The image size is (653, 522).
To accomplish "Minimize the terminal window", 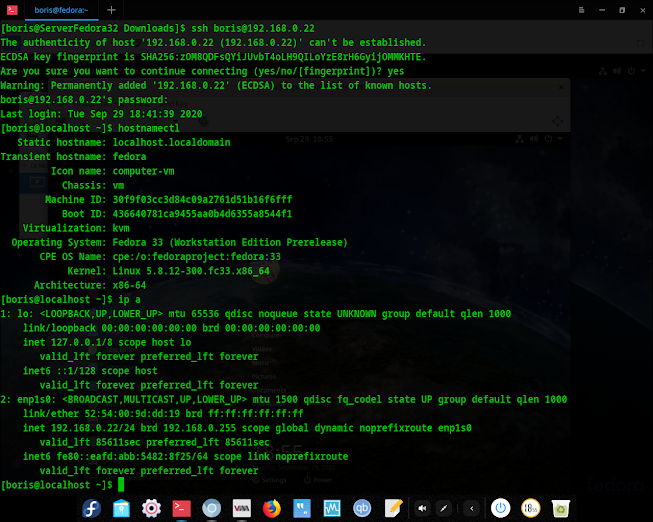I will pyautogui.click(x=602, y=10).
